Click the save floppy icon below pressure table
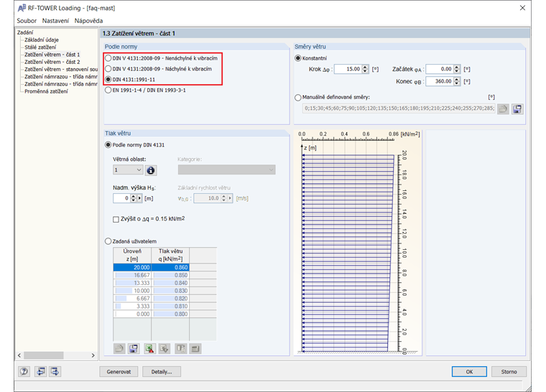The width and height of the screenshot is (546, 392). [134, 348]
